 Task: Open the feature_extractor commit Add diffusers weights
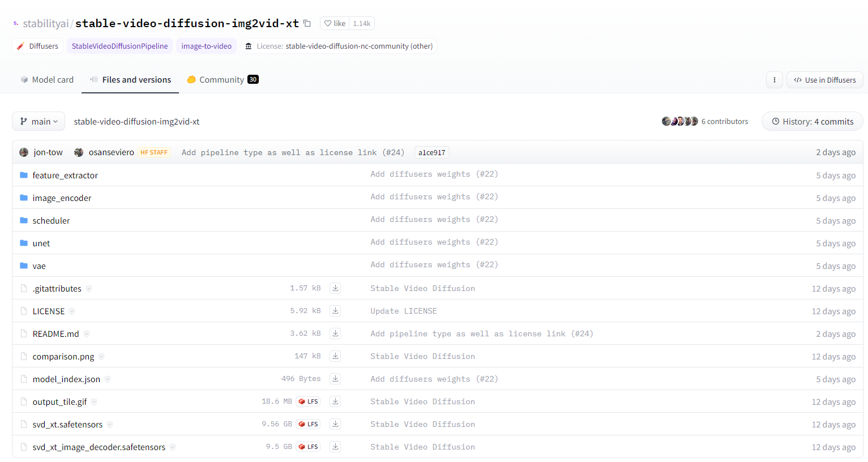(x=434, y=174)
